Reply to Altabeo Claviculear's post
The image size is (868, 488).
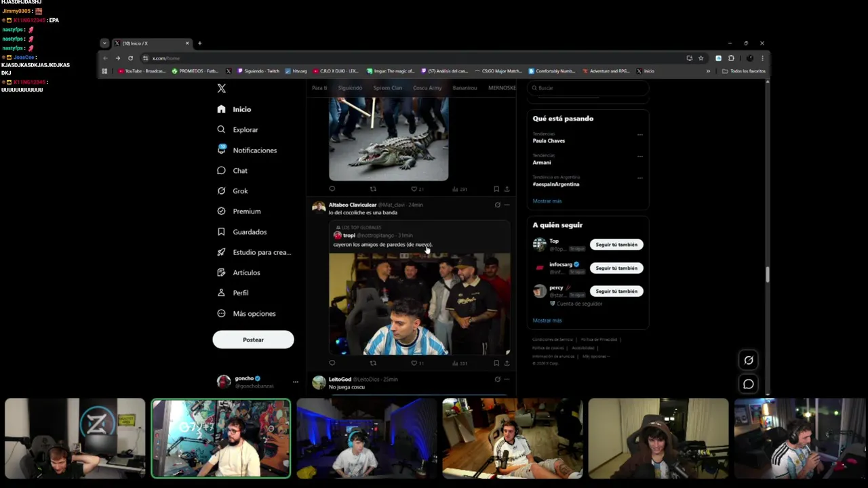click(x=332, y=363)
